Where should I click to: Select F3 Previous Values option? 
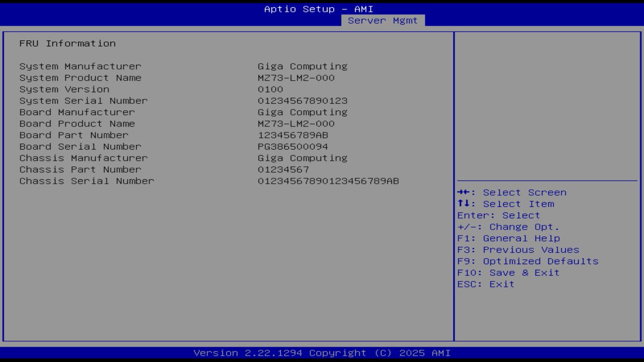(x=518, y=249)
